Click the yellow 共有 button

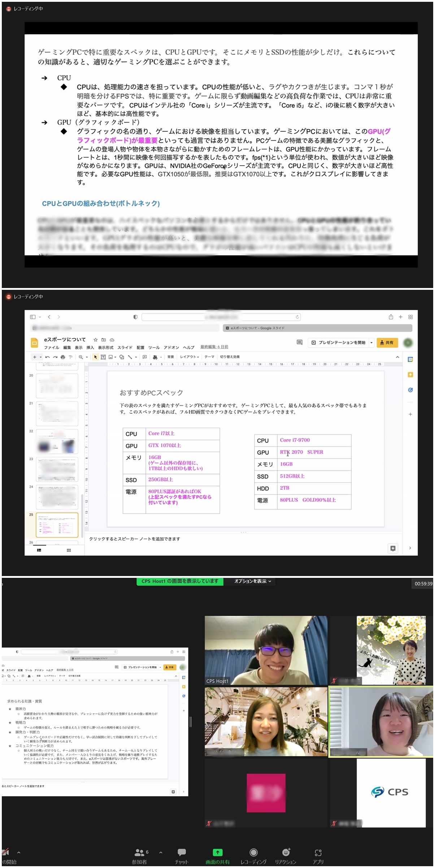point(387,343)
